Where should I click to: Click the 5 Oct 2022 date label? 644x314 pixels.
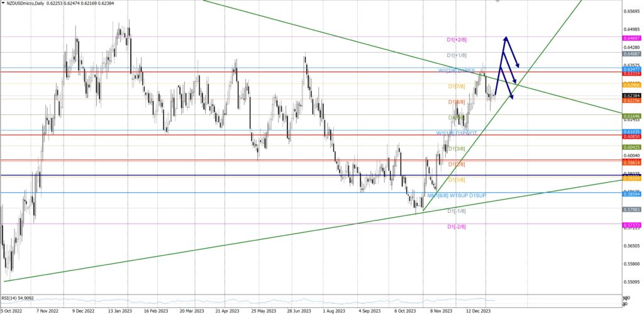12,310
